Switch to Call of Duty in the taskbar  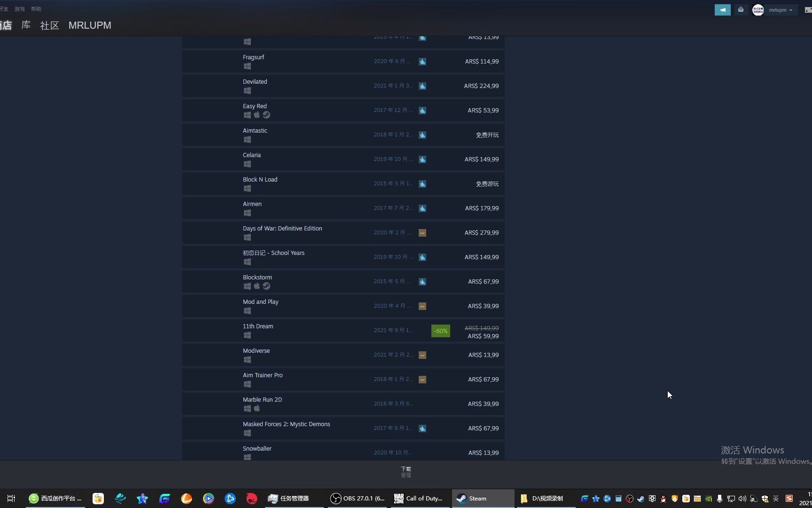(420, 499)
